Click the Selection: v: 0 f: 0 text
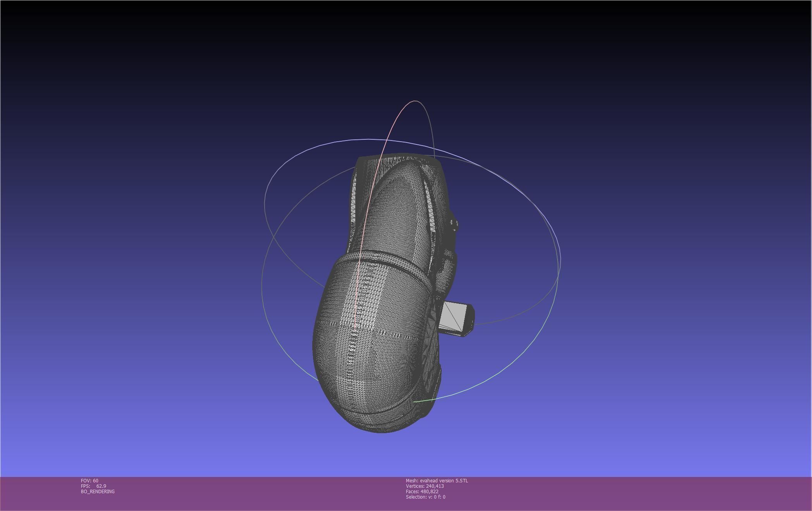 425,497
